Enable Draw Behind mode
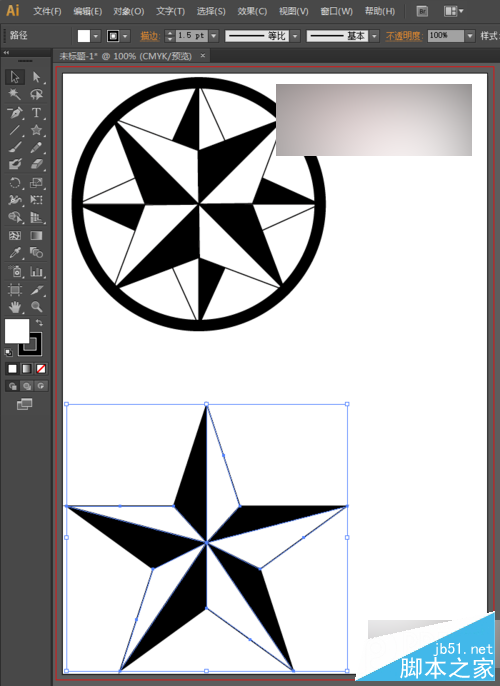 pyautogui.click(x=27, y=386)
